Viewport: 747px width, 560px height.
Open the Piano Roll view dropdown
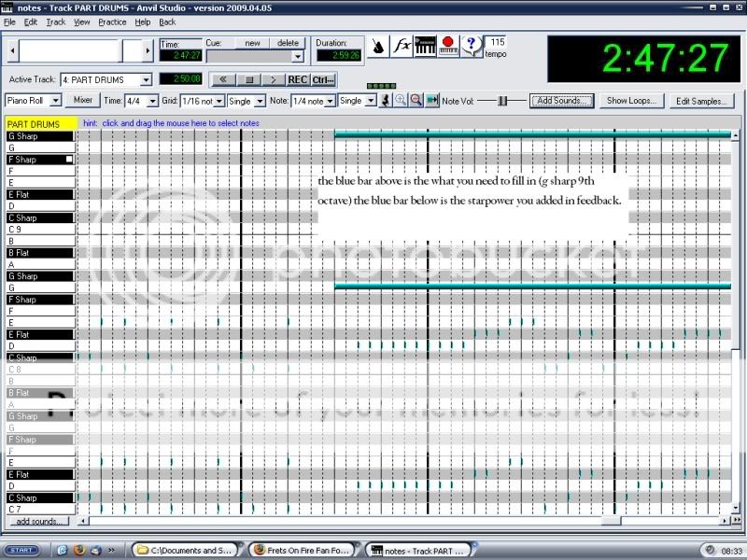pos(56,101)
